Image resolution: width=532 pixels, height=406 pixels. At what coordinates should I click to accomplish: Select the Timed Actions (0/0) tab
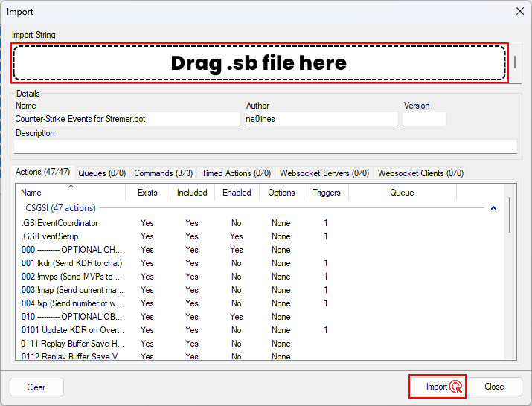point(236,173)
